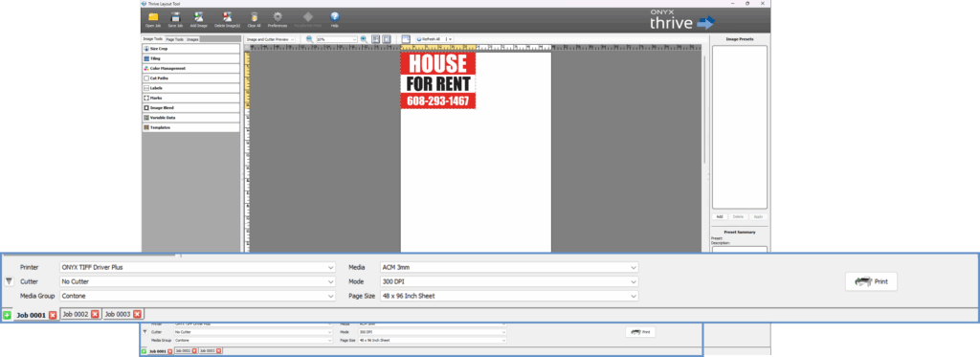Switch to the Page Tools tab
Screen dimensions: 980x357
click(x=175, y=39)
